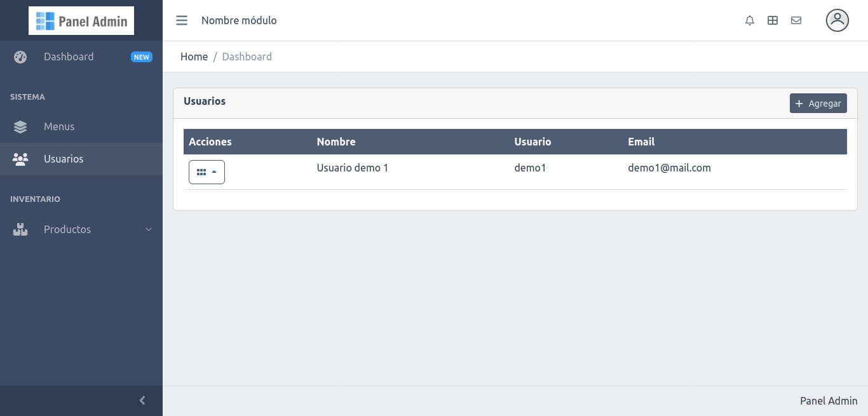The height and width of the screenshot is (416, 868).
Task: Open the notifications bell icon
Action: 750,20
